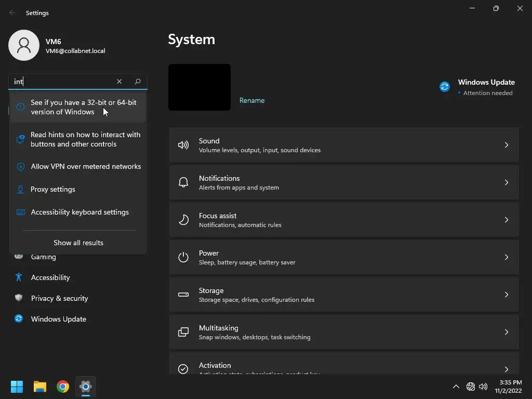Click the Multitasking windows icon
Image resolution: width=532 pixels, height=399 pixels.
pyautogui.click(x=183, y=332)
